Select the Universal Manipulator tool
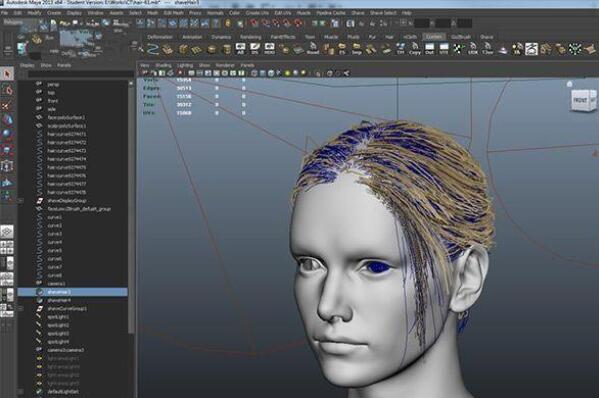Viewport: 599px width, 398px height. coord(7,166)
